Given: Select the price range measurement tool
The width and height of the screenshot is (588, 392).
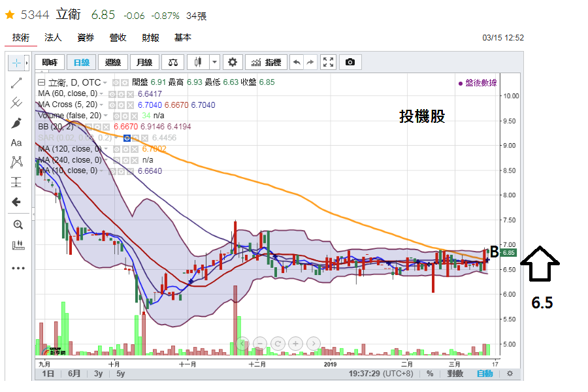Looking at the screenshot, I should point(16,182).
